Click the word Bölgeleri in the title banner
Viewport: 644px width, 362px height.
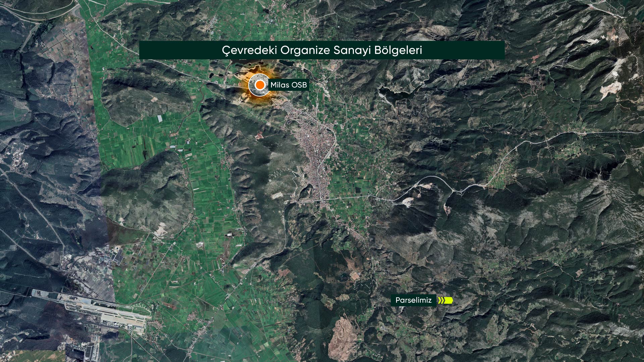[x=398, y=50]
